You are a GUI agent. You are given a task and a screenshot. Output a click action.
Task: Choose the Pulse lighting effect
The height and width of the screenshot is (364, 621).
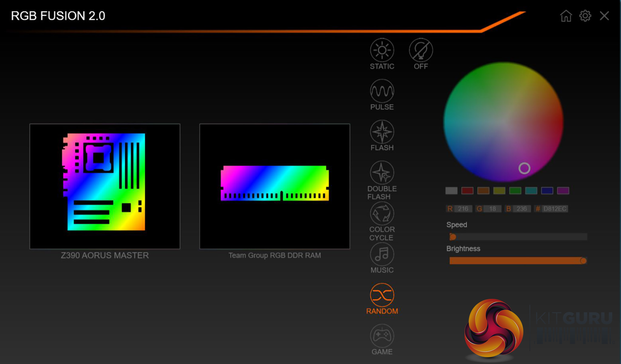pyautogui.click(x=382, y=91)
